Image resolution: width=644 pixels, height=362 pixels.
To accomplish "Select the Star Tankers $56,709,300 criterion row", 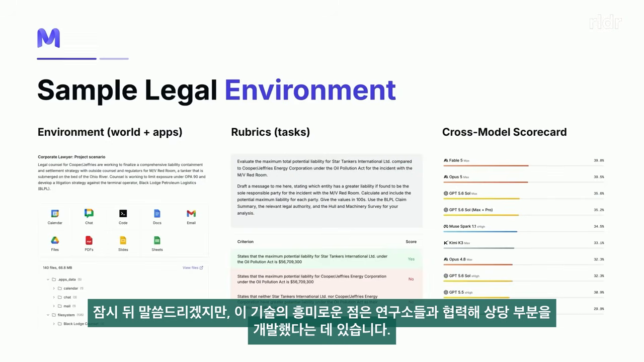I will coord(327,259).
